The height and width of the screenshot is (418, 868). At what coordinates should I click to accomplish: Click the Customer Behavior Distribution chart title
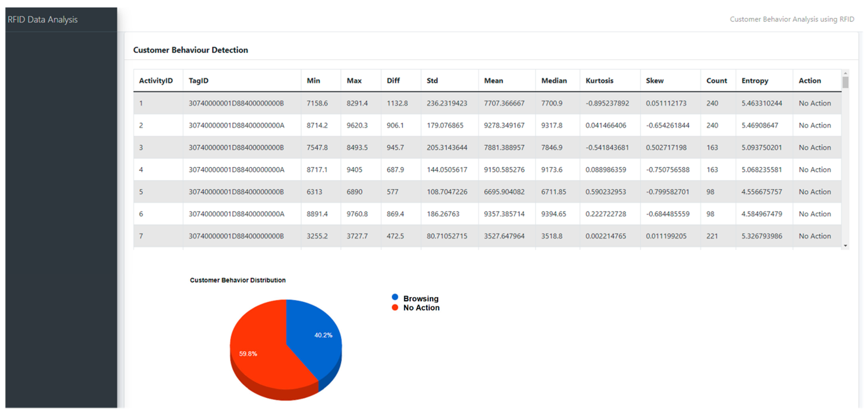pyautogui.click(x=238, y=280)
